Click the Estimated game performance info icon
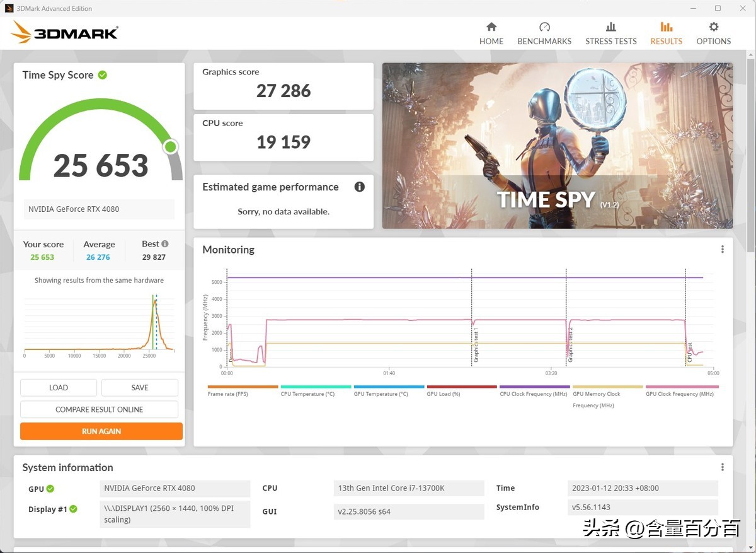756x553 pixels. point(360,187)
